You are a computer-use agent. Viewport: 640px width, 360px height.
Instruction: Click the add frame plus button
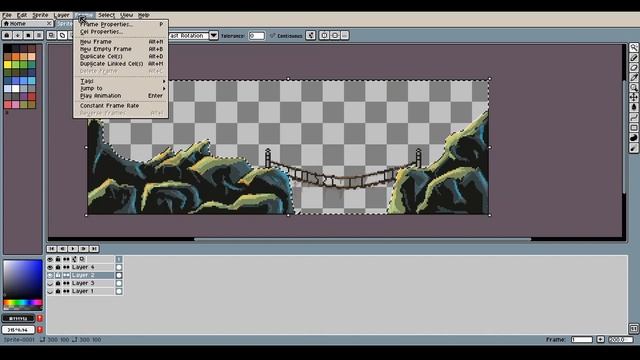point(600,340)
